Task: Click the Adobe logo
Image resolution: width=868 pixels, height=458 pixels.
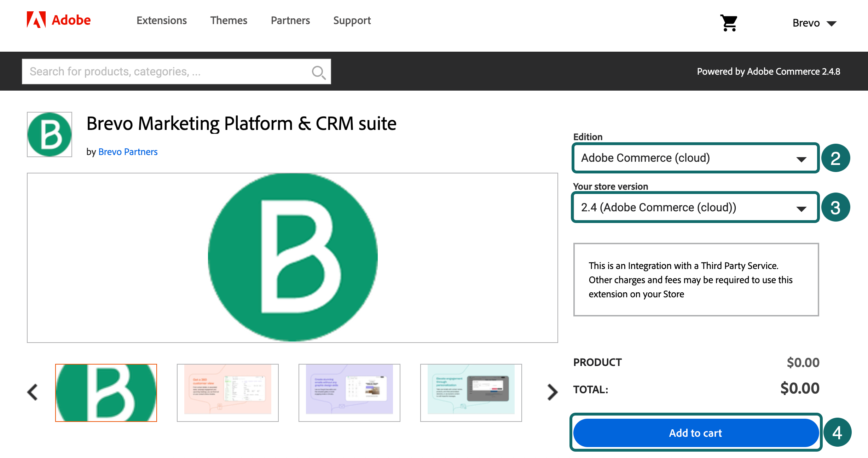Action: pos(58,20)
